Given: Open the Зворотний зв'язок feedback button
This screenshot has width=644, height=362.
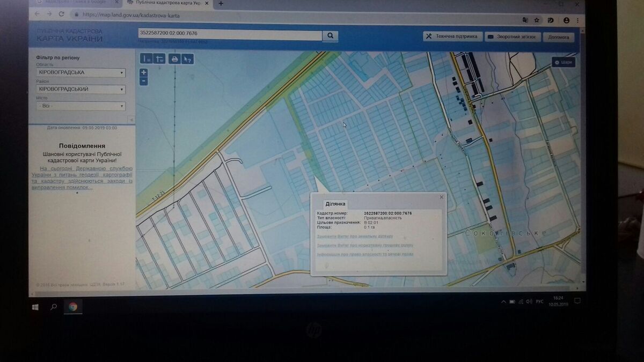Looking at the screenshot, I should tap(512, 37).
